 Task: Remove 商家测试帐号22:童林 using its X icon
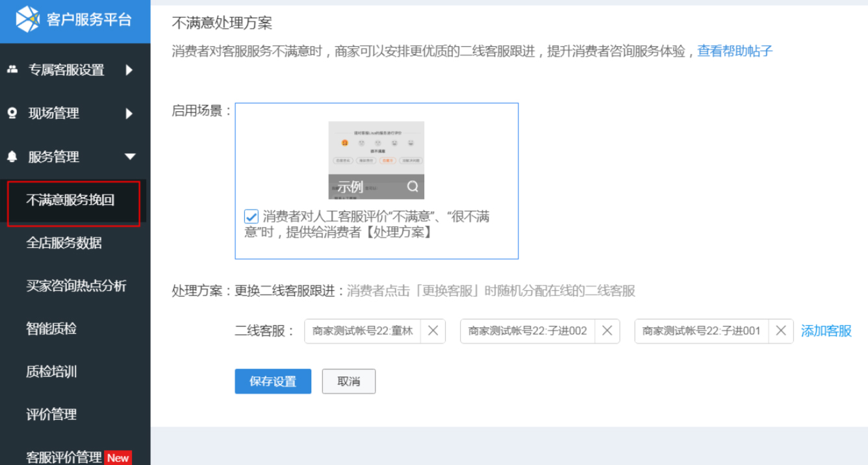coord(433,331)
